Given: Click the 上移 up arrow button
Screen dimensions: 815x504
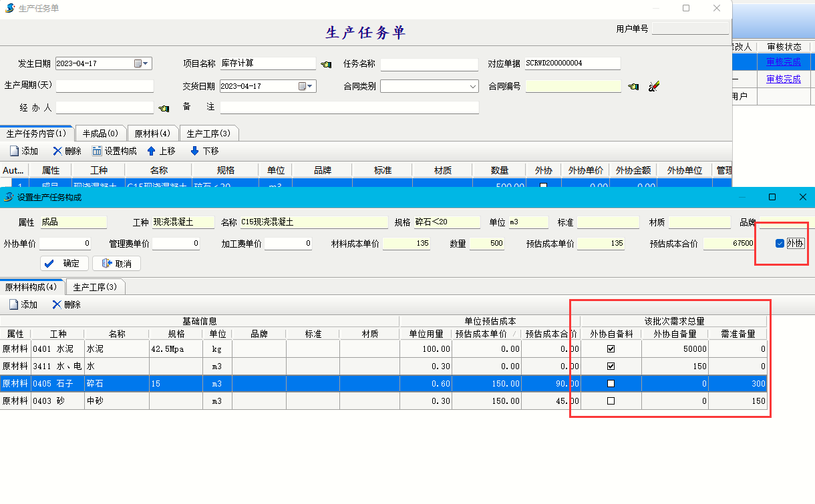Looking at the screenshot, I should pos(161,151).
